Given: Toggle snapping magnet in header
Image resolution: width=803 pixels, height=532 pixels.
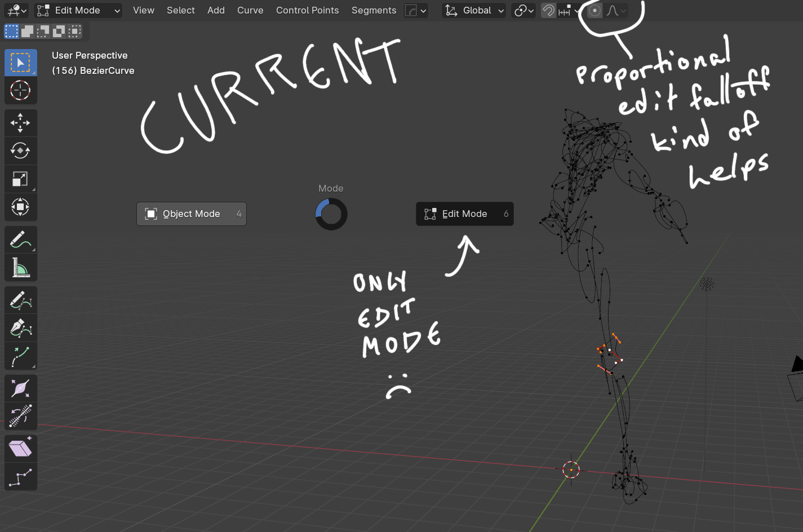Looking at the screenshot, I should point(548,10).
